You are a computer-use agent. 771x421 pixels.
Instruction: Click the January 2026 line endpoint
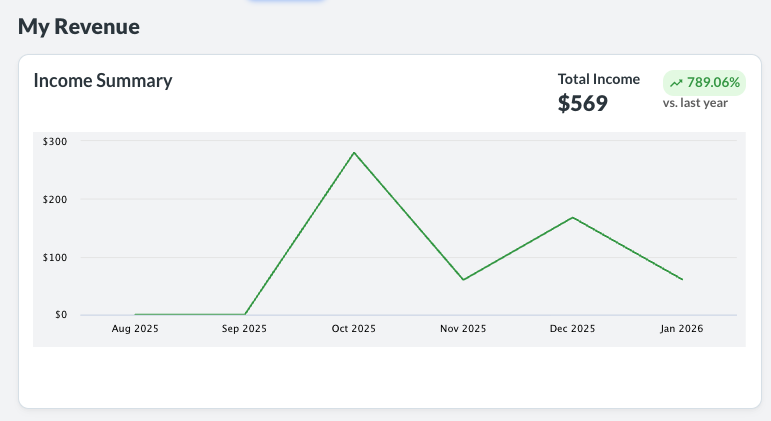(x=682, y=279)
